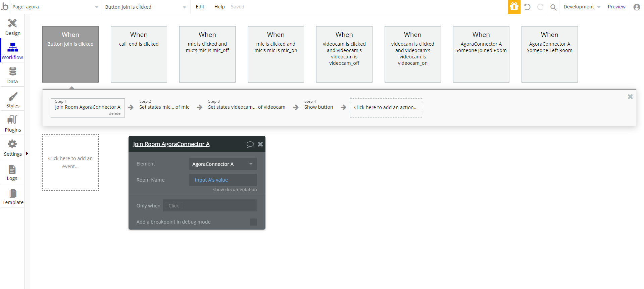The width and height of the screenshot is (644, 289).
Task: Select event videocam is videocam_off
Action: [x=344, y=54]
